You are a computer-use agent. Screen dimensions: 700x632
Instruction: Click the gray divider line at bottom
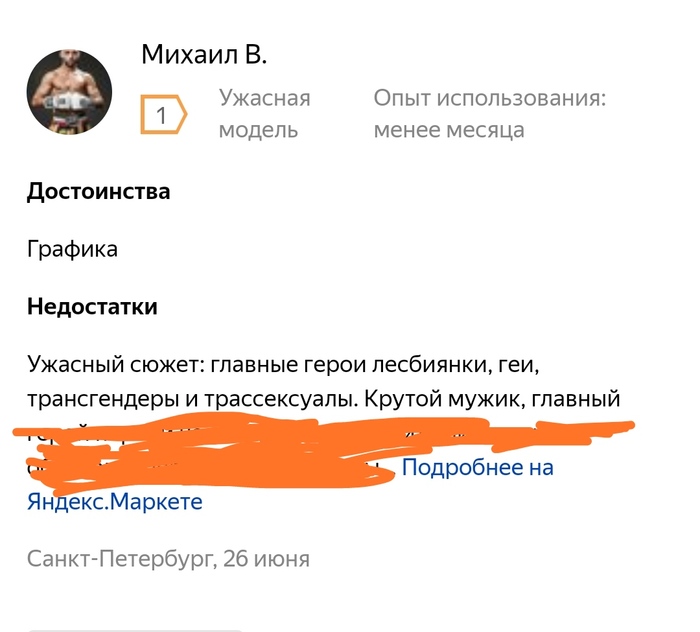point(135,629)
